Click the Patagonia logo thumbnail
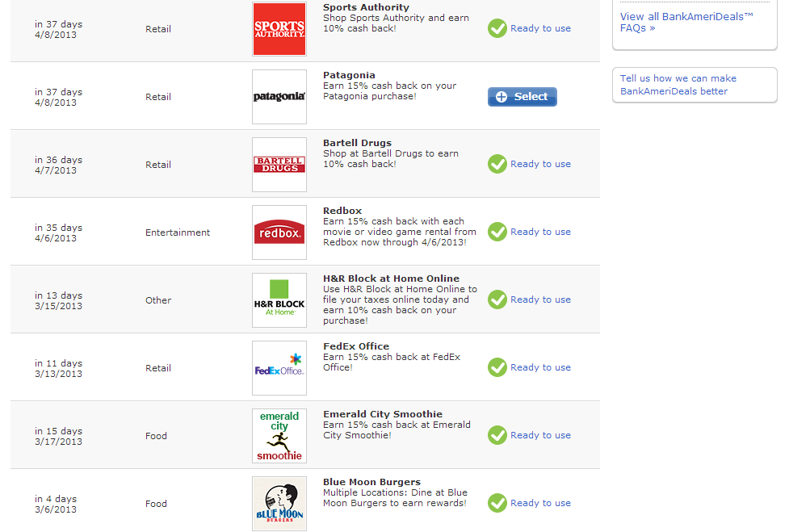 point(279,97)
